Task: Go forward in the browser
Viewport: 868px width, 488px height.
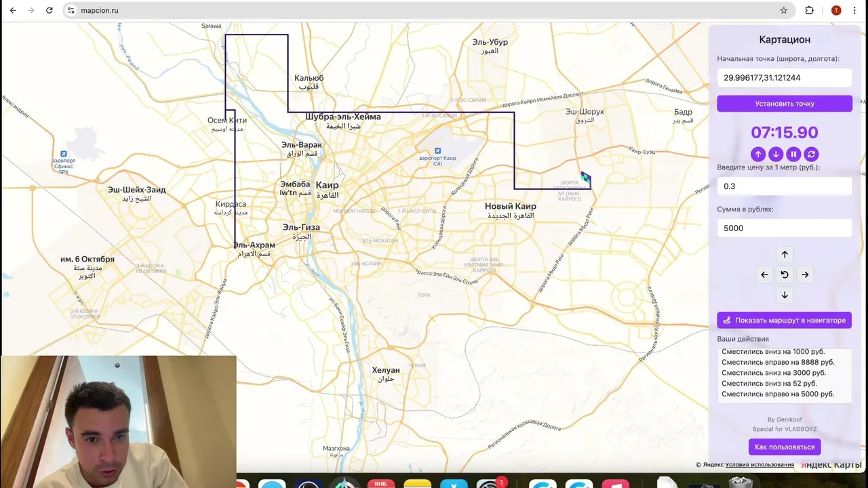Action: coord(31,10)
